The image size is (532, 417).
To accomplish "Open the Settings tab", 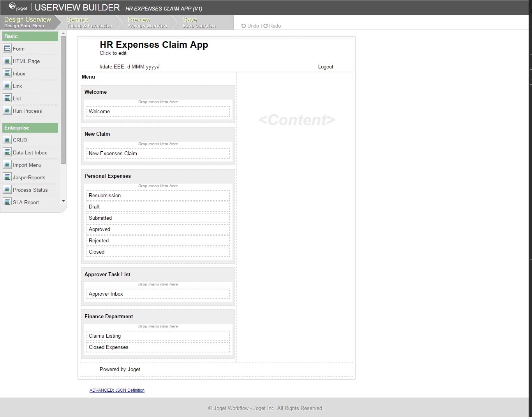I will [89, 23].
